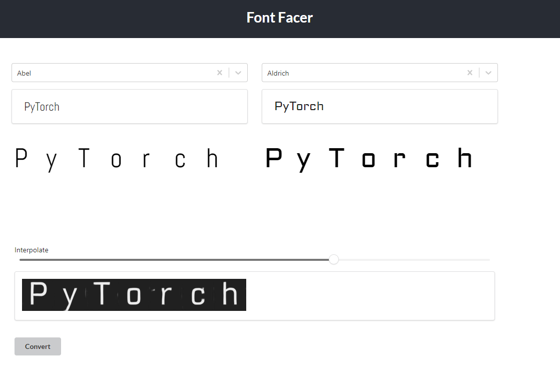
Task: Expand the Abel font dropdown arrow
Action: pyautogui.click(x=238, y=73)
